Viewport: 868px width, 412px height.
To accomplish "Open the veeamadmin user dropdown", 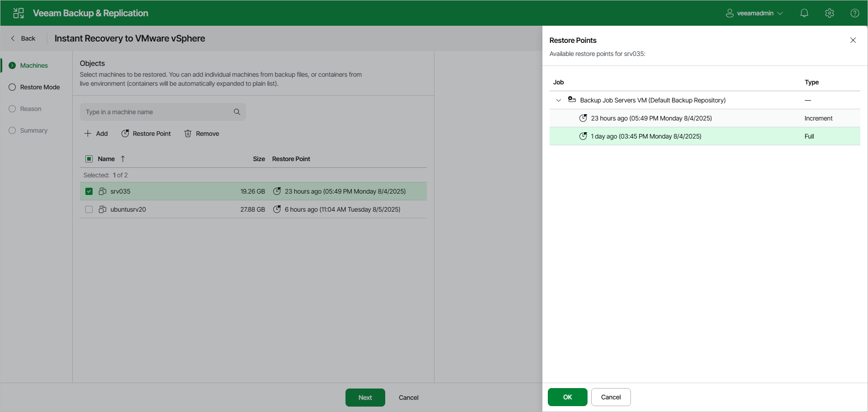I will click(754, 13).
